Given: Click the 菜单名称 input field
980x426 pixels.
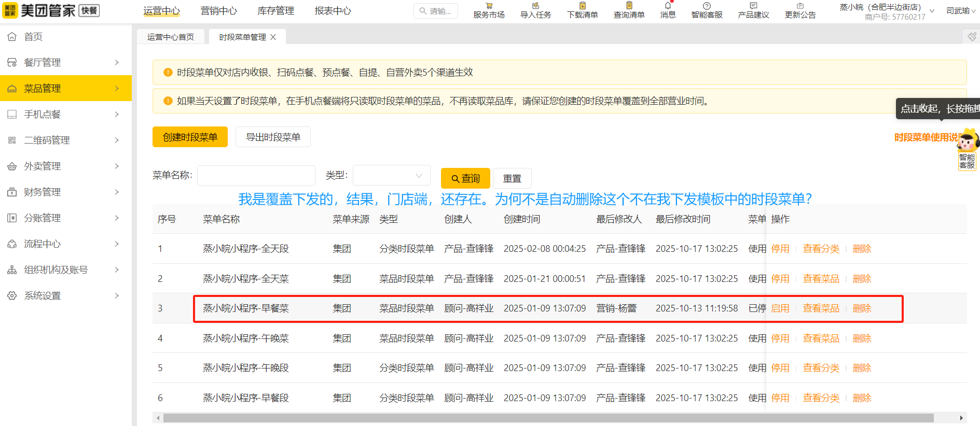Looking at the screenshot, I should tap(256, 176).
